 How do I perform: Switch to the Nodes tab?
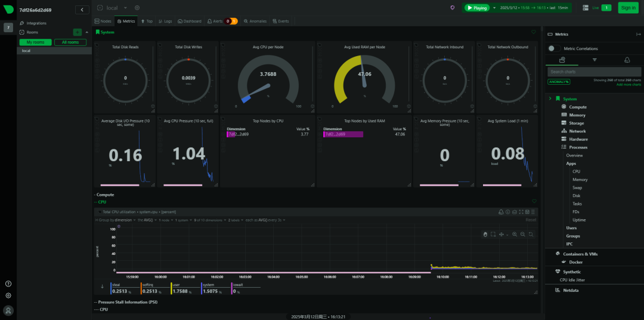tap(103, 21)
